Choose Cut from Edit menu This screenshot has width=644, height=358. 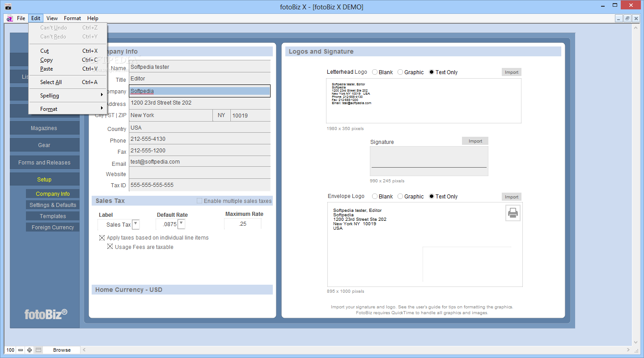(x=68, y=51)
